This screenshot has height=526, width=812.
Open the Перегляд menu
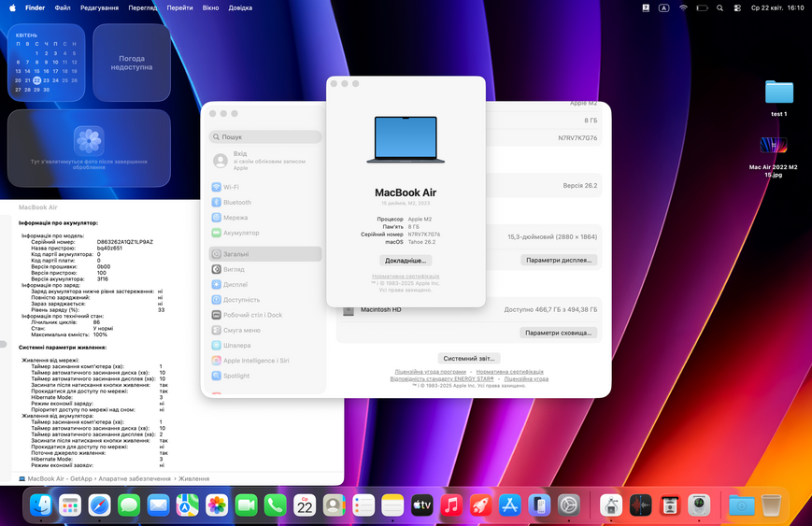click(x=142, y=7)
